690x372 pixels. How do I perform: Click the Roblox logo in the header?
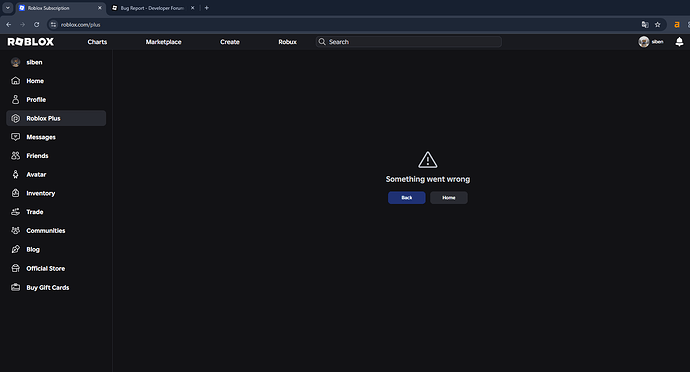point(30,42)
